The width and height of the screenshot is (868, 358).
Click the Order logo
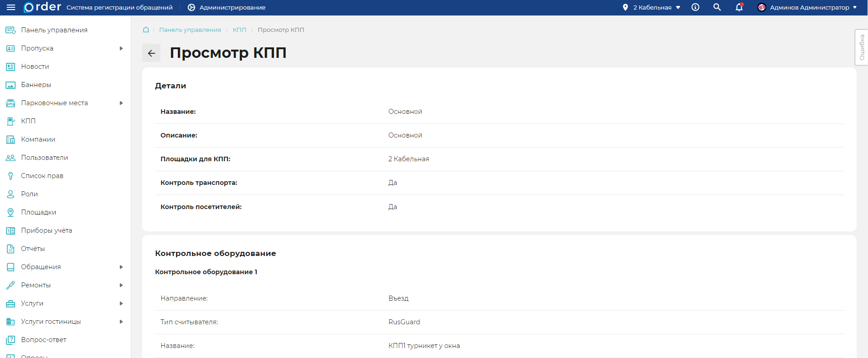[x=42, y=7]
